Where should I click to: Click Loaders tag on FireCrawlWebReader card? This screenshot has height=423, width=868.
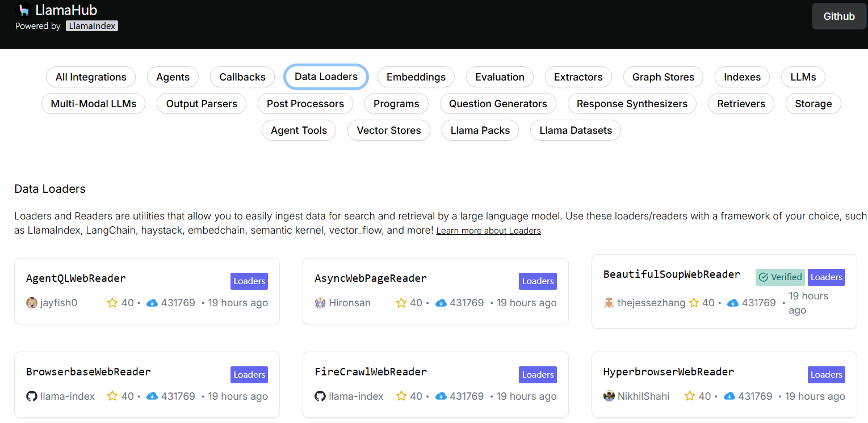(x=538, y=375)
